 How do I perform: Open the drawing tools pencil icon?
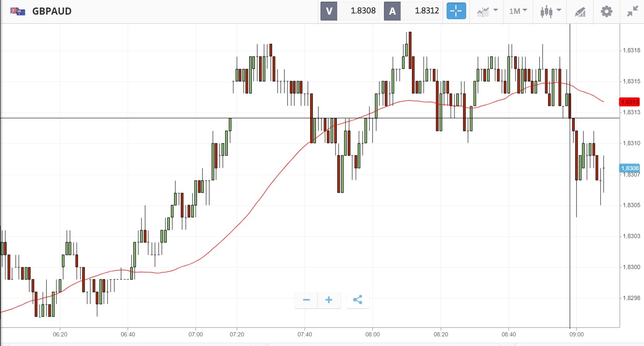point(580,12)
